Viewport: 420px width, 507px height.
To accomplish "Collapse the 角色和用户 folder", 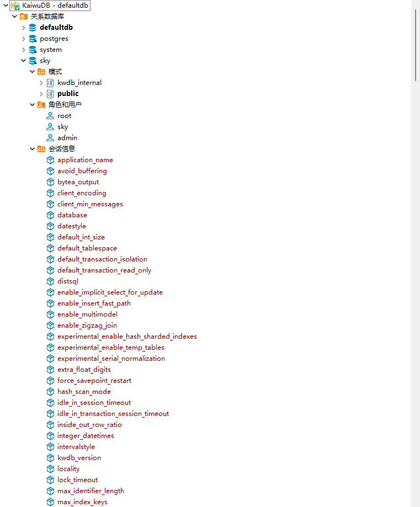I will coord(33,105).
